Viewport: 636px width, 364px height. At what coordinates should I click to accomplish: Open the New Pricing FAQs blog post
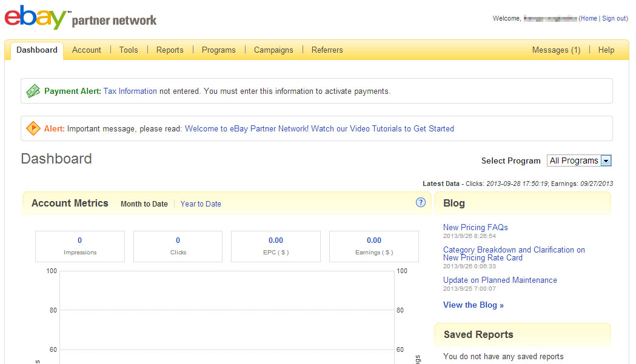point(475,227)
